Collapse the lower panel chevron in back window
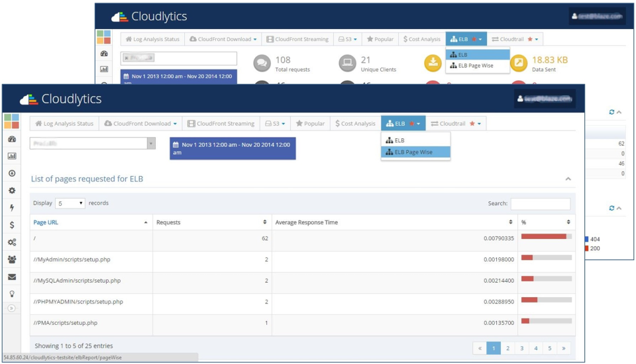The width and height of the screenshot is (636, 364). pyautogui.click(x=619, y=208)
